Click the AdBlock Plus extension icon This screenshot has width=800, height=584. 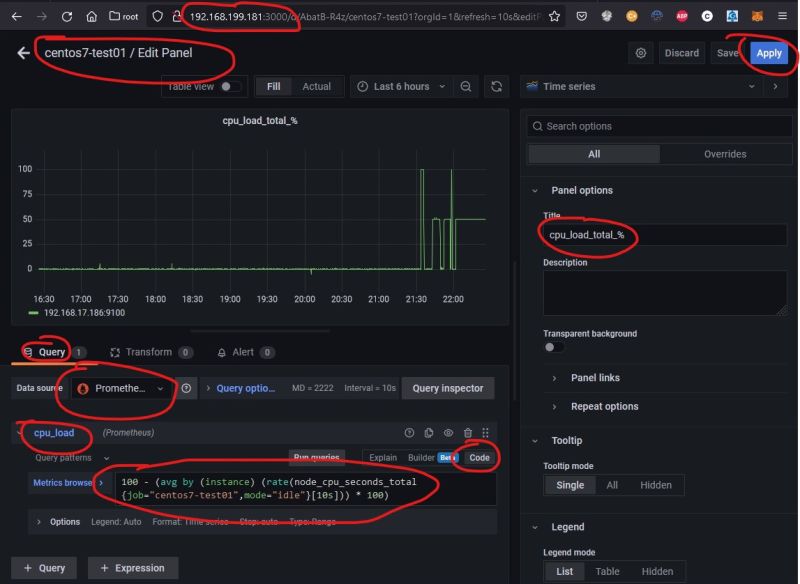click(x=682, y=16)
